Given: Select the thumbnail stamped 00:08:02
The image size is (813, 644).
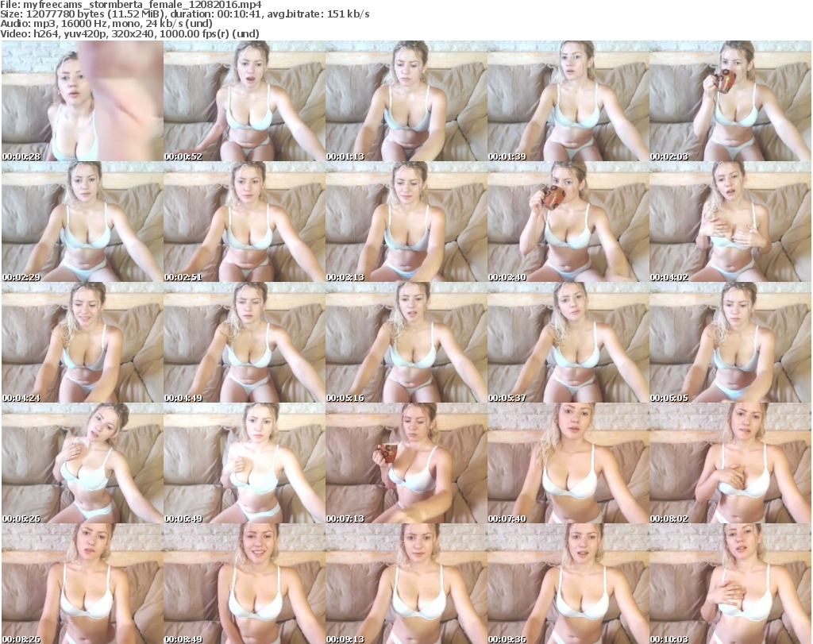Looking at the screenshot, I should pyautogui.click(x=730, y=463).
